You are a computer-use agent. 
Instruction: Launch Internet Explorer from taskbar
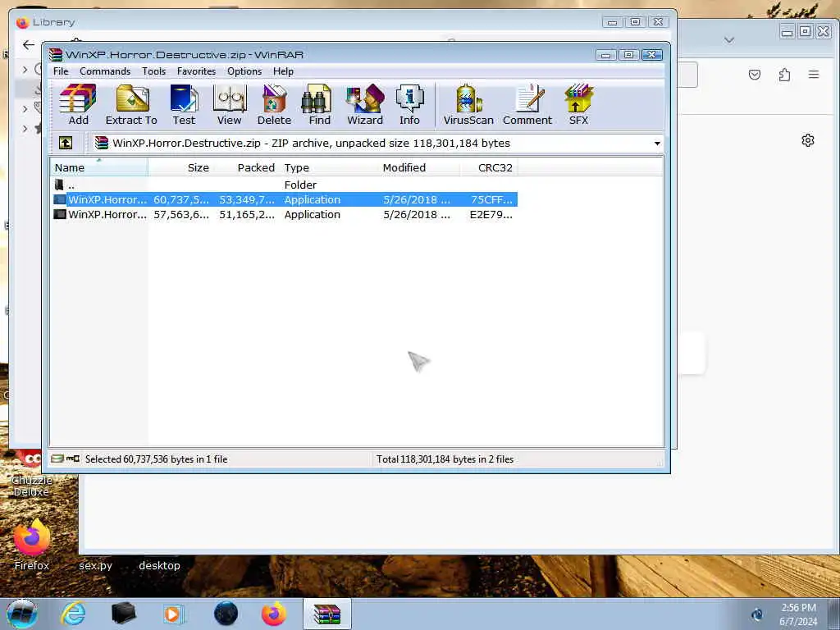(x=73, y=614)
